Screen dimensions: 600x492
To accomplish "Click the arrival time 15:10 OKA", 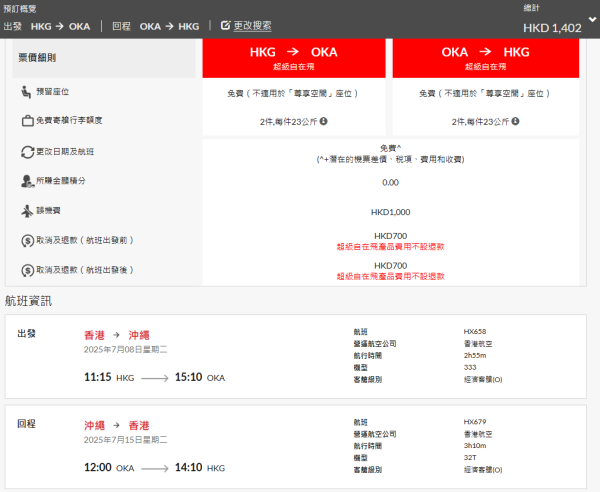I will tap(200, 377).
